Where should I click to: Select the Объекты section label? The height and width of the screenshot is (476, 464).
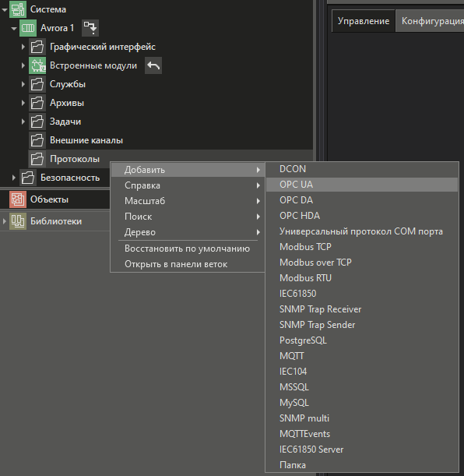(49, 199)
